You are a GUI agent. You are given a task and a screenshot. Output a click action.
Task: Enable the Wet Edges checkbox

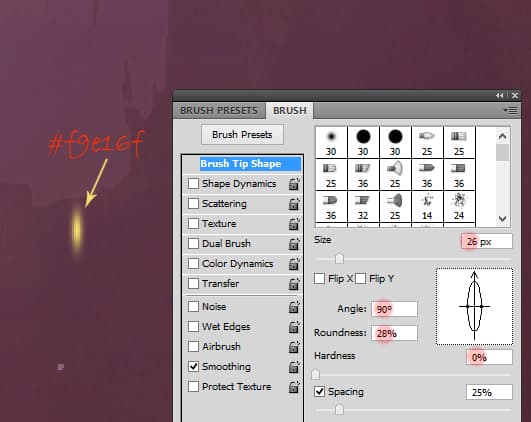(x=193, y=326)
